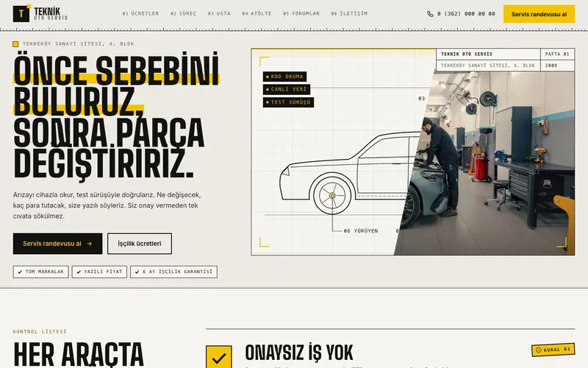Click the 6 Ay İşçilik Garantisi badge
The image size is (588, 368).
point(173,272)
